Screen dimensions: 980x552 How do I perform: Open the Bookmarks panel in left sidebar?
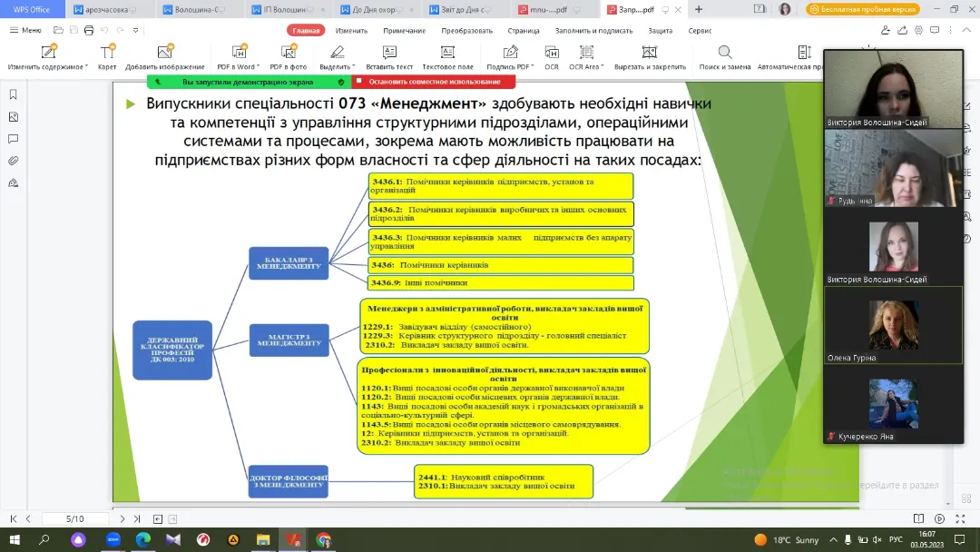13,94
